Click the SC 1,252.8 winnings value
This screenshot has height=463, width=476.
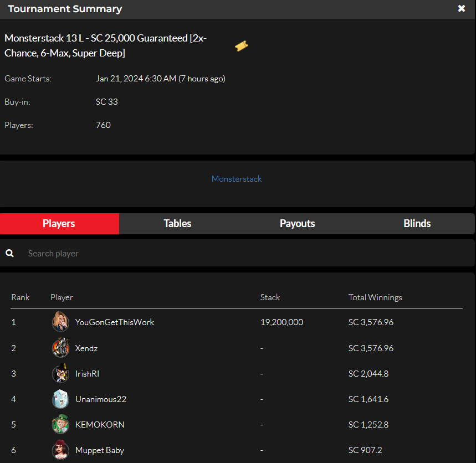pyautogui.click(x=368, y=424)
